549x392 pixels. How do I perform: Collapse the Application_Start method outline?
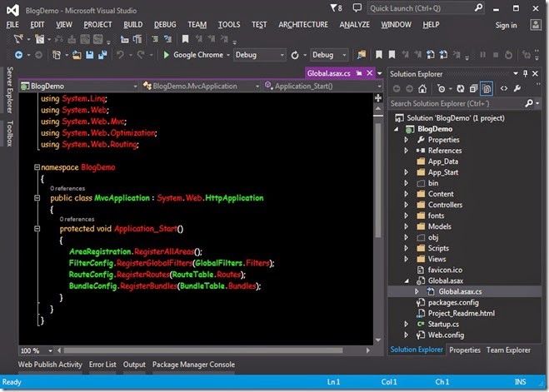pyautogui.click(x=37, y=228)
